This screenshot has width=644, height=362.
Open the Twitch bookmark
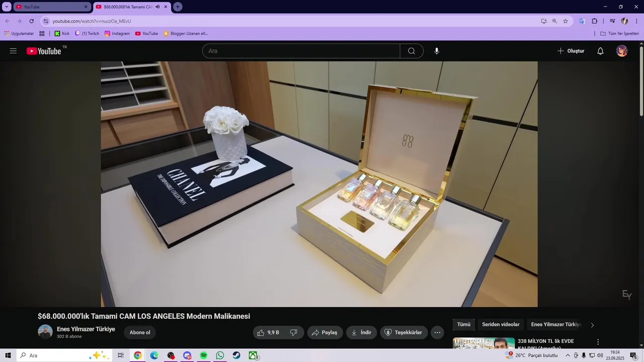pos(87,34)
